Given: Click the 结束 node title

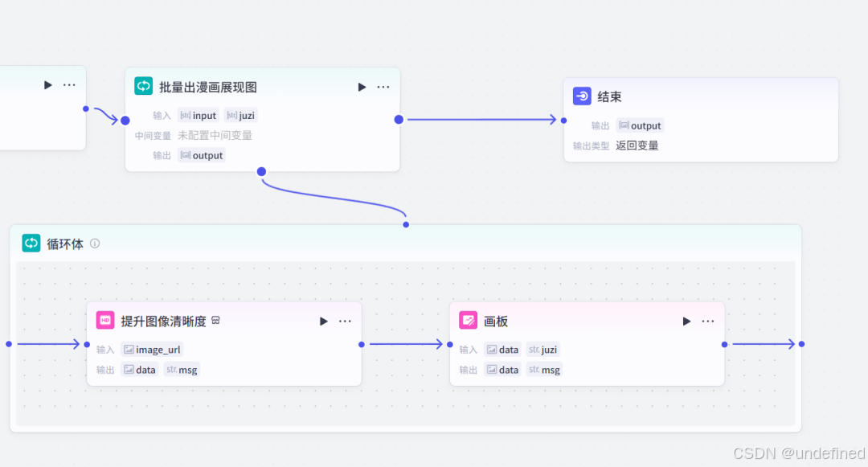Looking at the screenshot, I should pos(609,96).
